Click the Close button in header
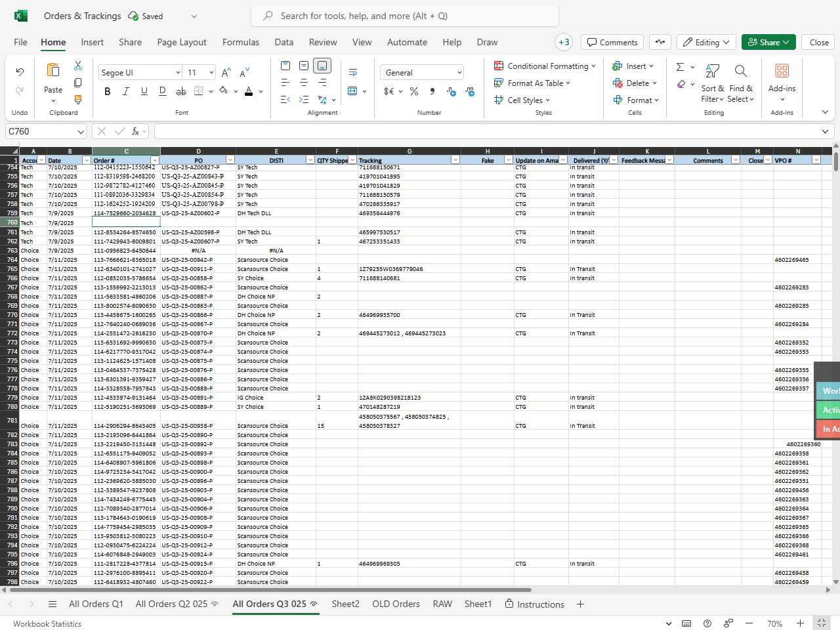Screen dimensions: 840x630 [819, 42]
